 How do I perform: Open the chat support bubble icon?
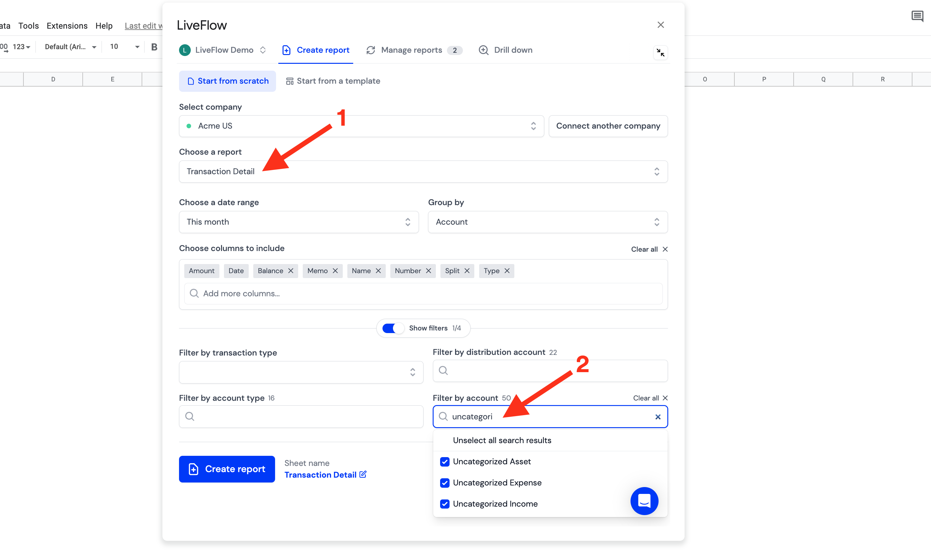[644, 501]
